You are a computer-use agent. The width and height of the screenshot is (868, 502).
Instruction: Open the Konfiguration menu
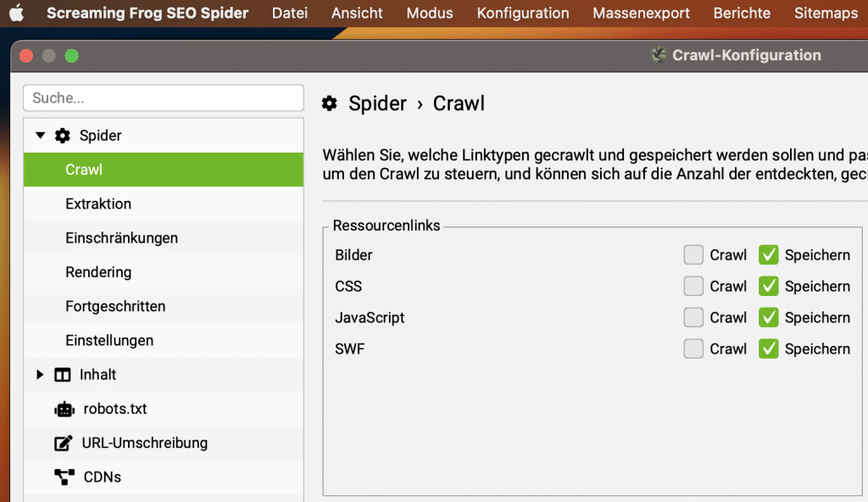click(x=522, y=13)
